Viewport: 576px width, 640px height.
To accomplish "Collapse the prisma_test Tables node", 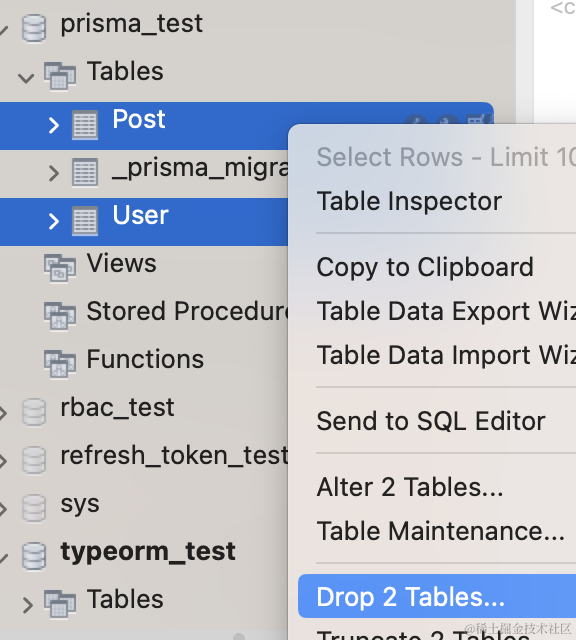I will coord(26,78).
